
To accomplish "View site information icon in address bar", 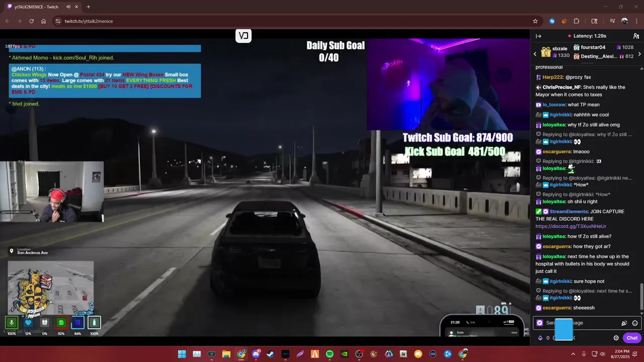I will [58, 21].
